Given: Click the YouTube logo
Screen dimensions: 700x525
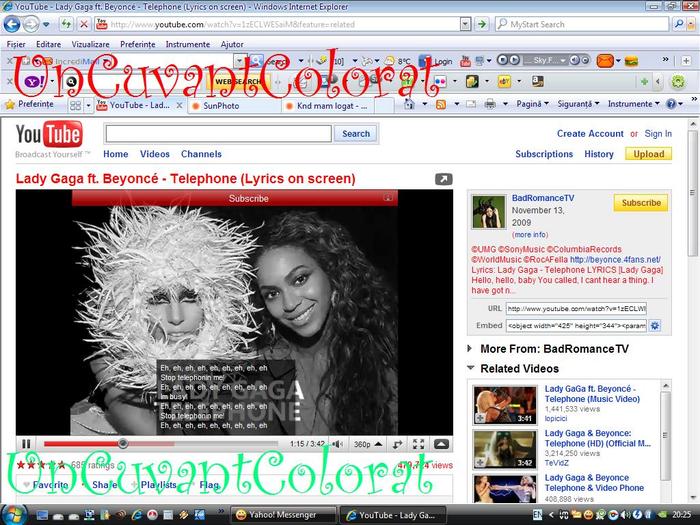Looking at the screenshot, I should click(x=49, y=134).
